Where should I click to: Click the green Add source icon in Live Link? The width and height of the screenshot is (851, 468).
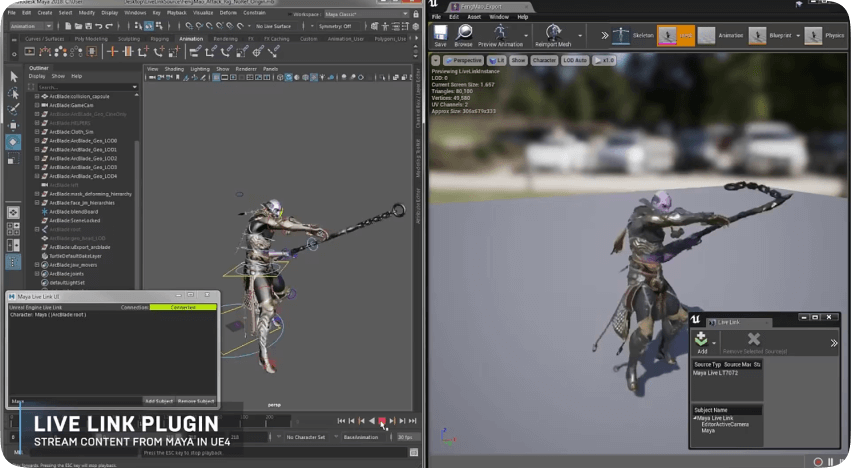(x=701, y=339)
